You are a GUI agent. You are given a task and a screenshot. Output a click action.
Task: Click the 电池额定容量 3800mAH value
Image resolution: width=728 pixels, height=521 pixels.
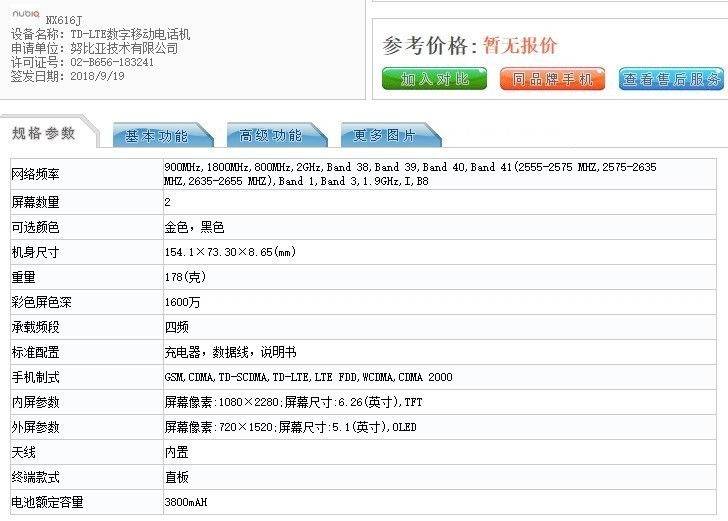186,502
